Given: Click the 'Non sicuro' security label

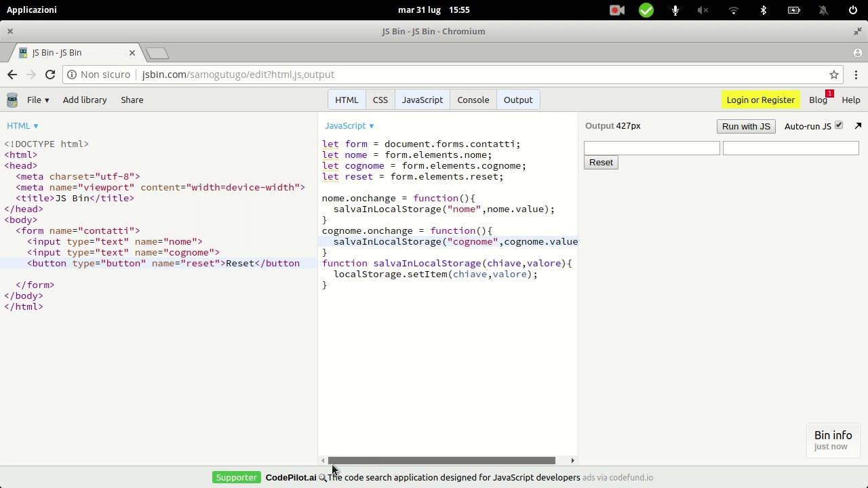Looking at the screenshot, I should [x=105, y=75].
